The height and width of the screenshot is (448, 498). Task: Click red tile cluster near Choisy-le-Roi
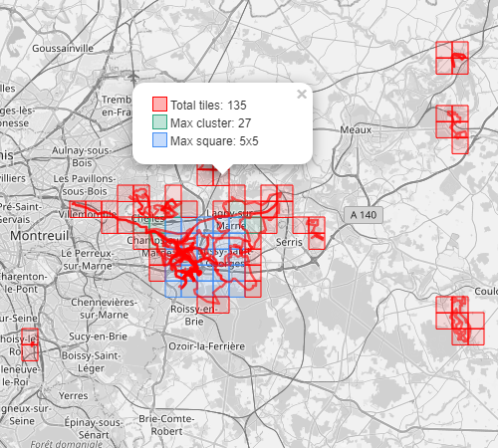[x=30, y=344]
